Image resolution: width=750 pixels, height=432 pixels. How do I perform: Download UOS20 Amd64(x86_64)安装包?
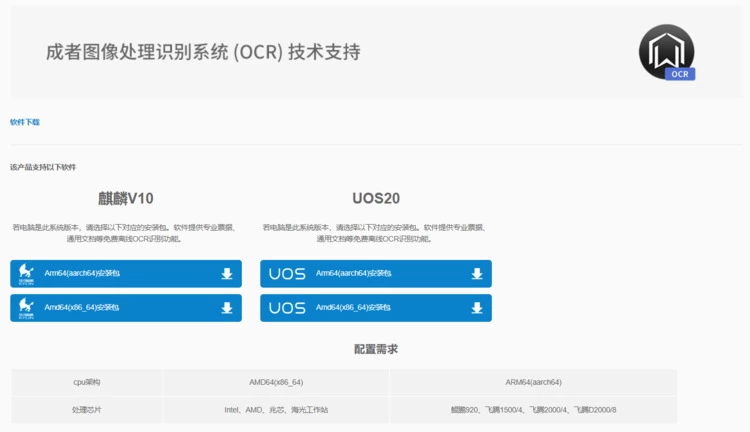(353, 308)
